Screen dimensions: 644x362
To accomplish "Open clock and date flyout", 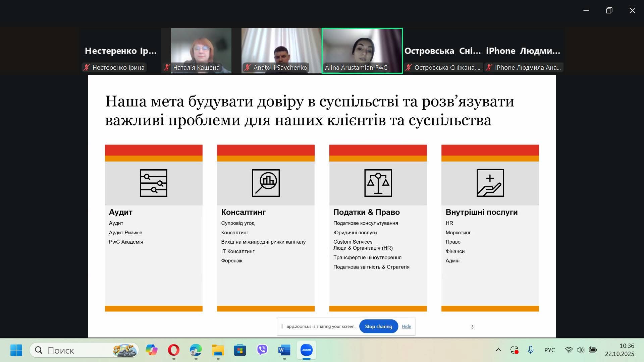I will (x=619, y=350).
